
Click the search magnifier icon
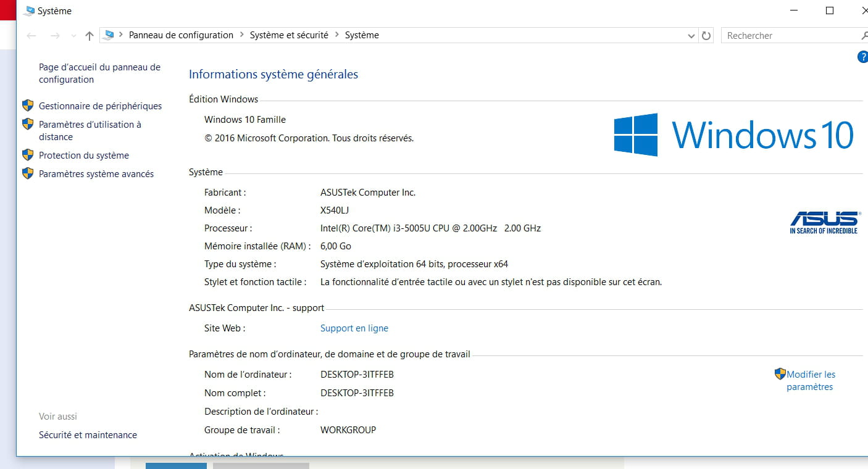coord(864,36)
